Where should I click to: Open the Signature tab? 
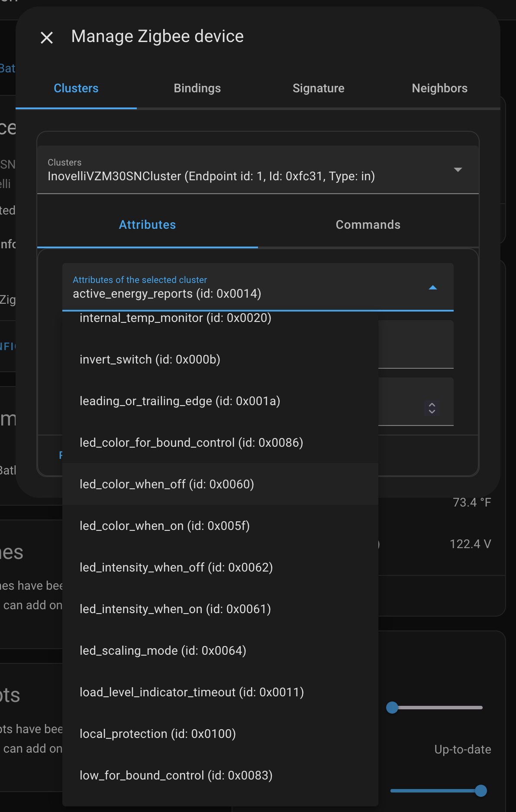319,88
